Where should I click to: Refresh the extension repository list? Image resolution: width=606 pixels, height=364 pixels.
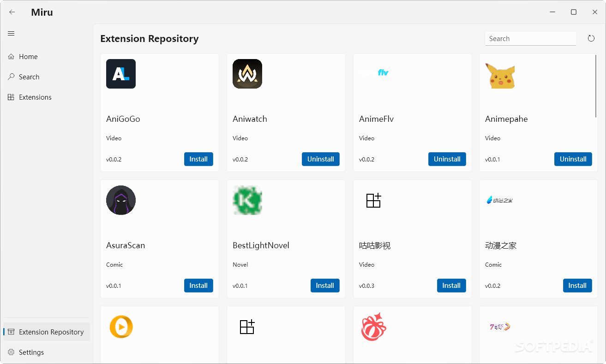[x=591, y=38]
